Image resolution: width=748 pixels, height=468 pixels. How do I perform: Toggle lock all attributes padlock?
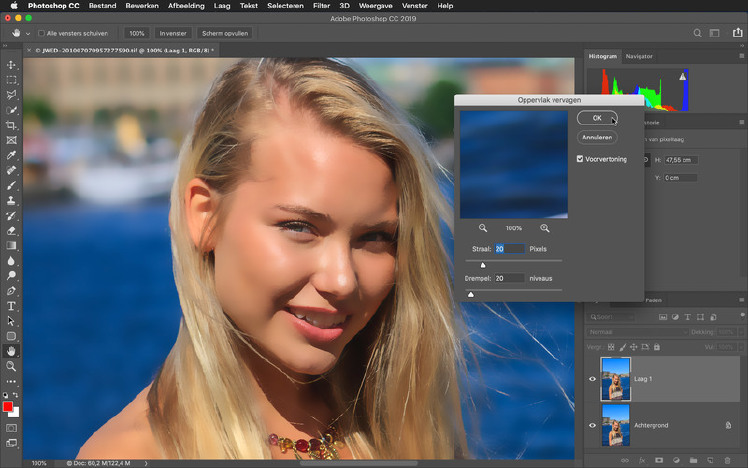pos(657,347)
